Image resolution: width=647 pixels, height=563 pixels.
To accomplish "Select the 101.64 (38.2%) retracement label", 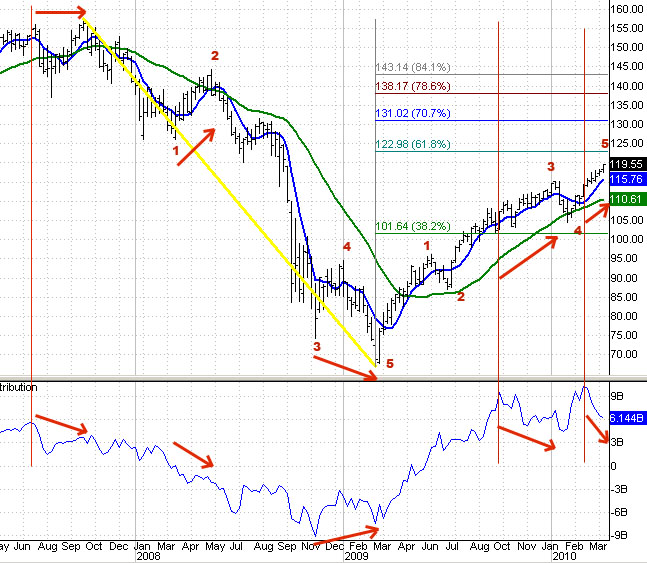I will pyautogui.click(x=408, y=226).
